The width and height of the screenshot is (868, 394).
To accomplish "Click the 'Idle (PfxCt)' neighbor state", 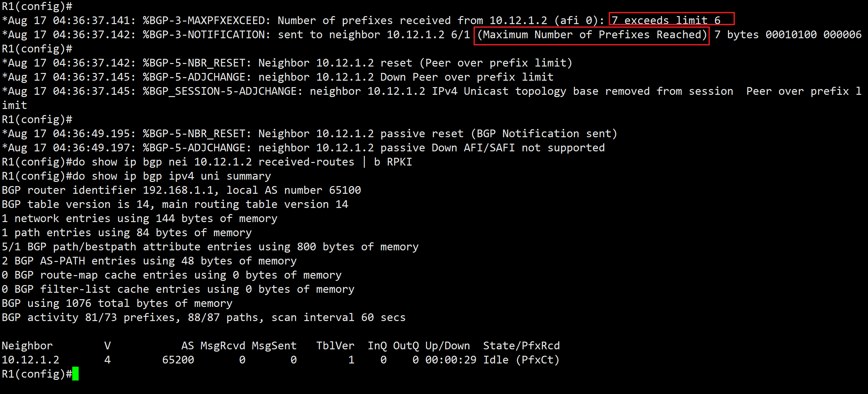I will pyautogui.click(x=521, y=360).
